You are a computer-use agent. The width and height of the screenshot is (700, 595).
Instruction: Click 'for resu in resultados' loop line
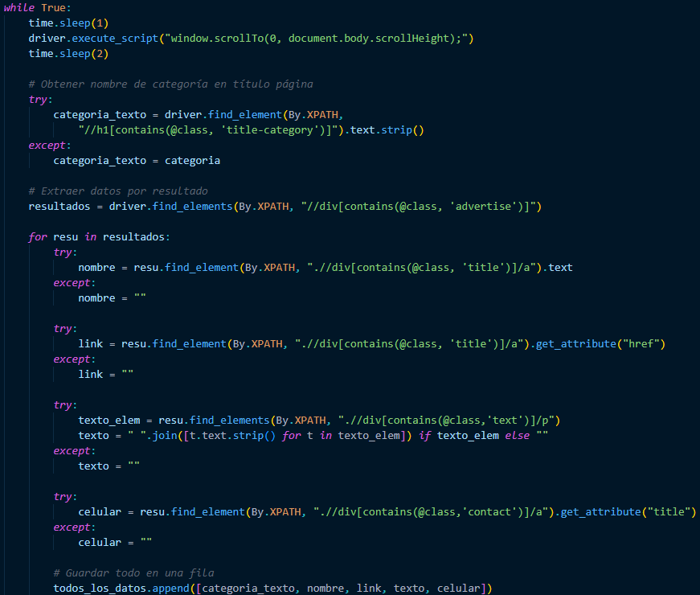click(x=99, y=237)
